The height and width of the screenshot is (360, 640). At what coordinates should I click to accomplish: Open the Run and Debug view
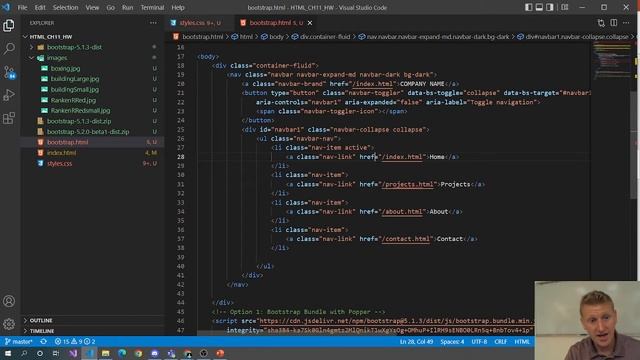(9, 95)
